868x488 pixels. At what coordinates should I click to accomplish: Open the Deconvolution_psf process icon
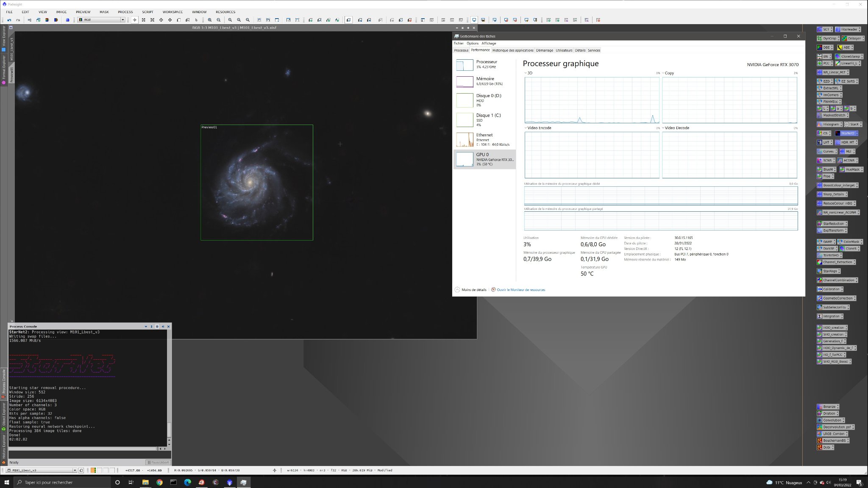(836, 427)
